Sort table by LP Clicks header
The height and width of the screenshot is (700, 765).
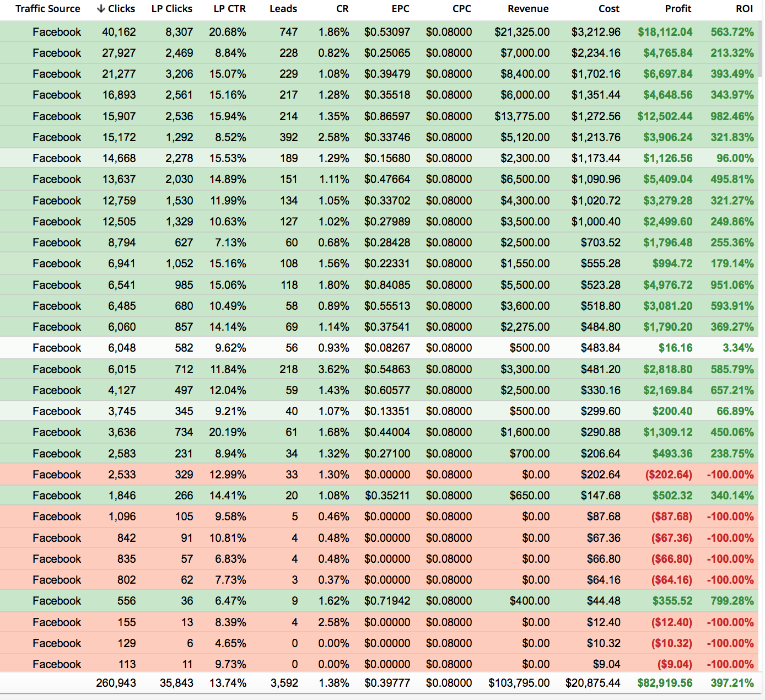(x=172, y=9)
